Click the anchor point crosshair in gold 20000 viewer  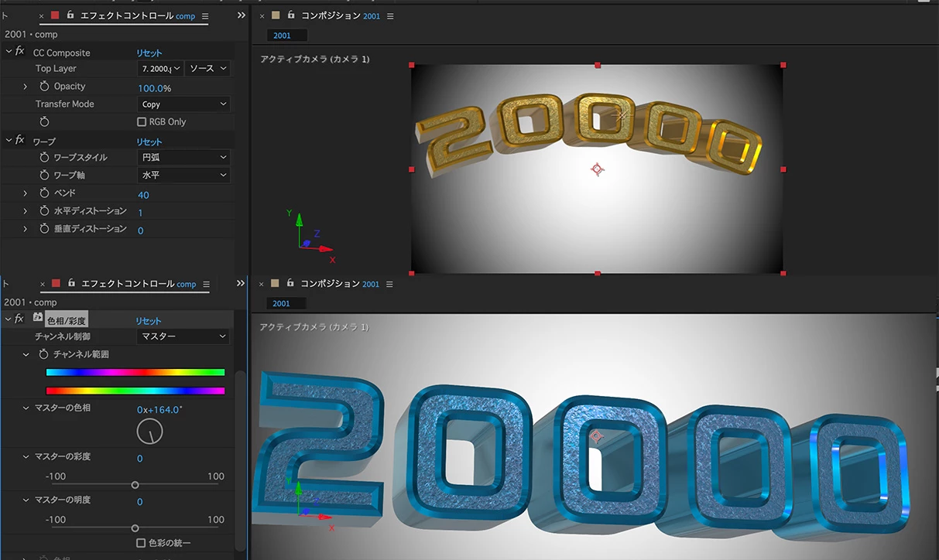point(597,169)
